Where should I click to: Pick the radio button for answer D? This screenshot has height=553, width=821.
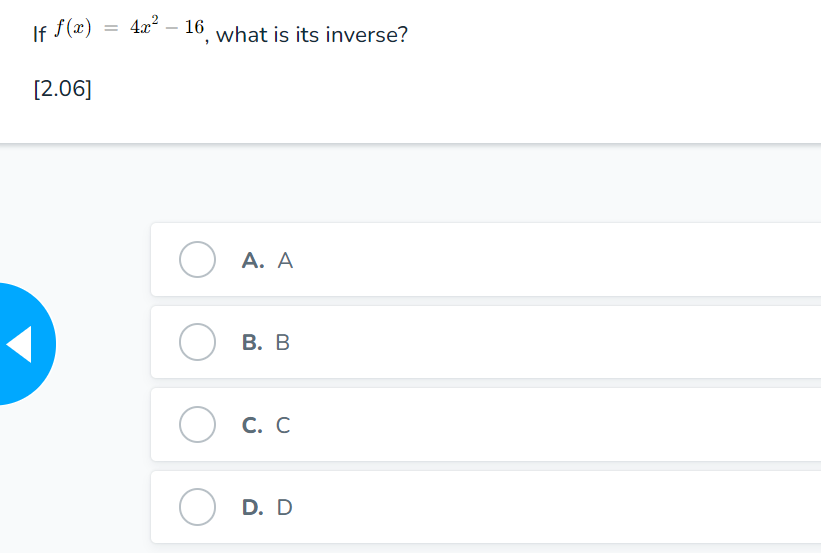tap(198, 507)
